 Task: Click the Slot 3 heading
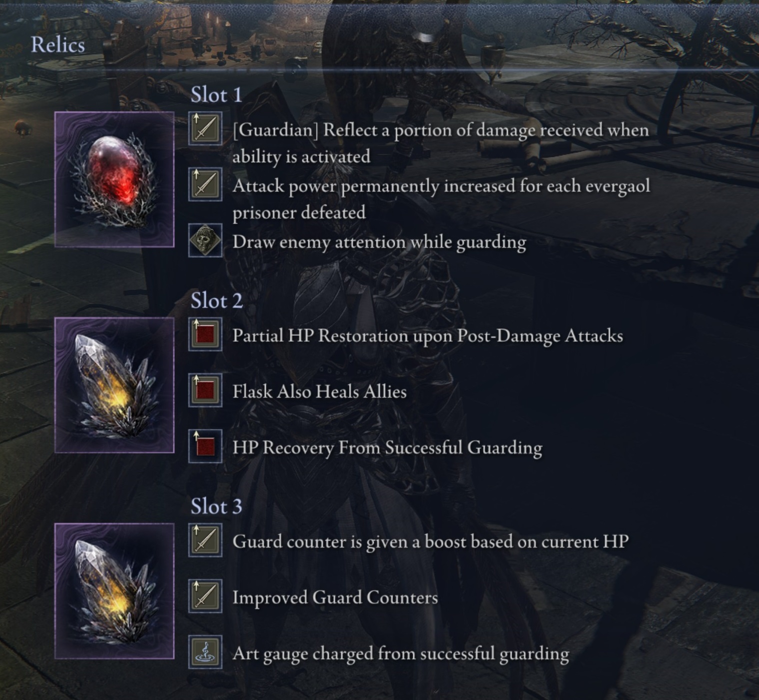216,507
